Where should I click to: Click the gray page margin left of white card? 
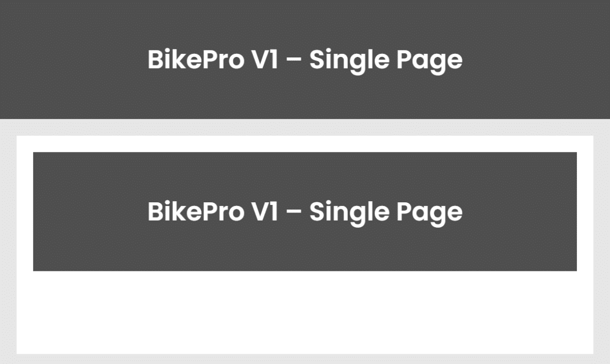8,244
